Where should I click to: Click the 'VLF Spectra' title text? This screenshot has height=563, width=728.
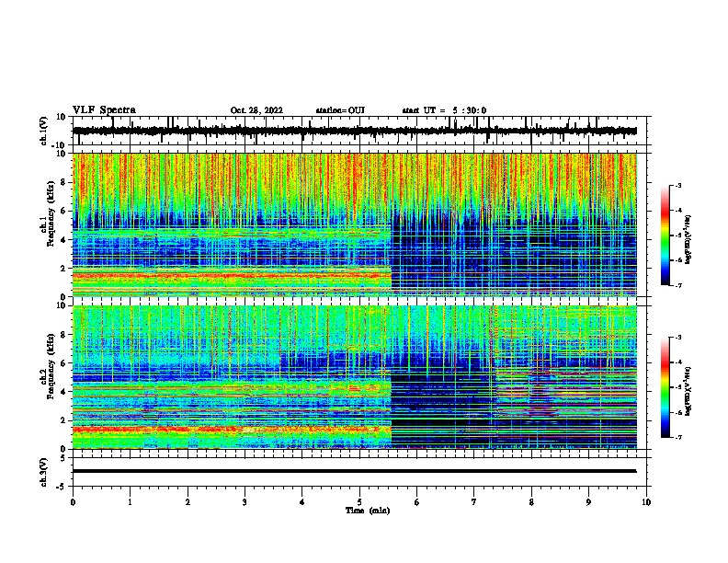104,110
